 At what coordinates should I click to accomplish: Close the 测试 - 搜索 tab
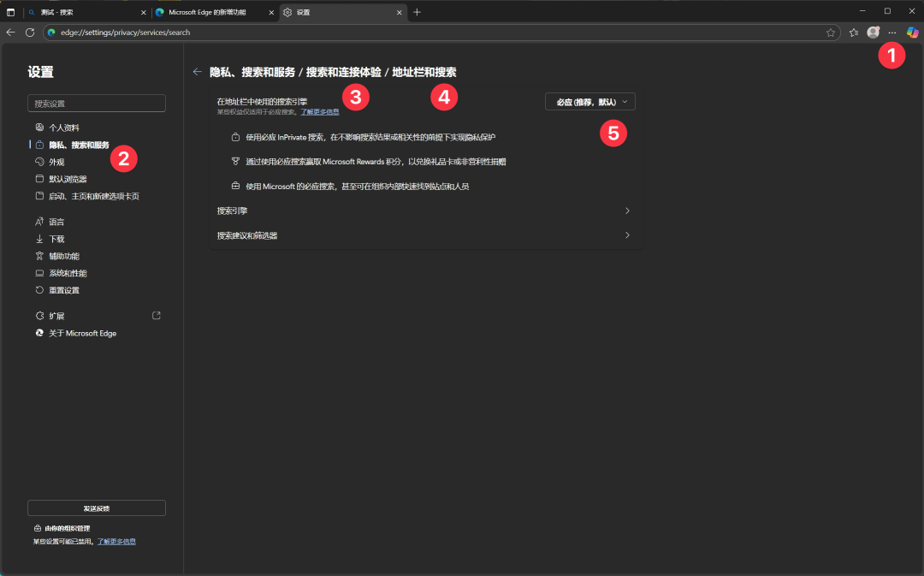143,12
